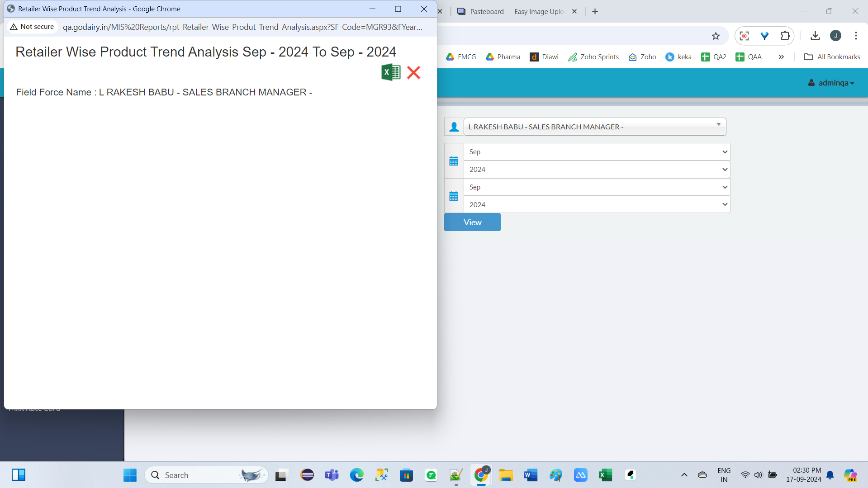Open All Bookmarks folder
The width and height of the screenshot is (868, 488).
tap(832, 57)
